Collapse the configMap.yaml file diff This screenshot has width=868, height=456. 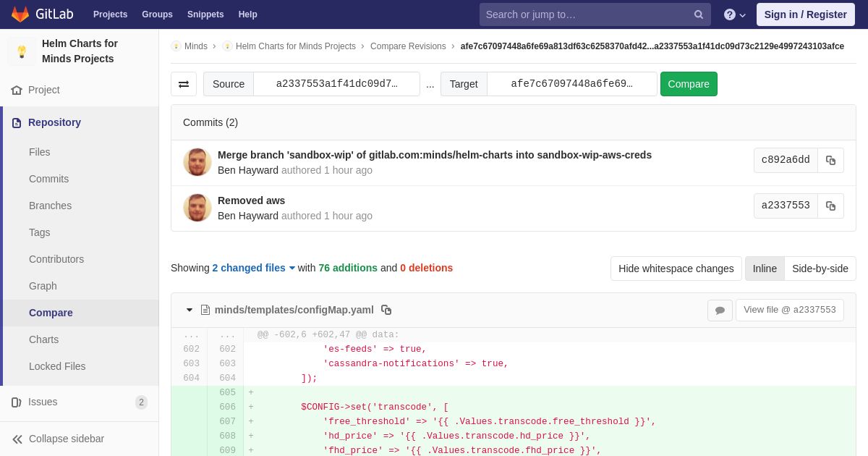[x=190, y=310]
